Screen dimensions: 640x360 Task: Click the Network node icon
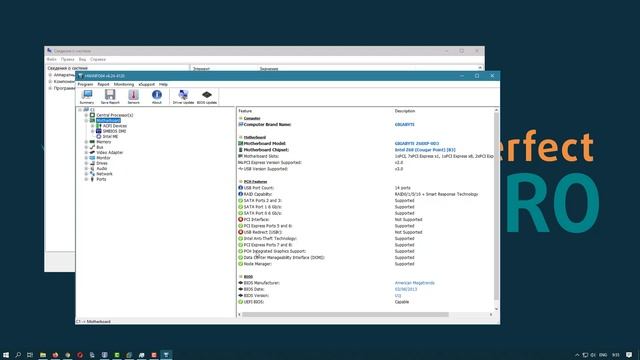(92, 173)
